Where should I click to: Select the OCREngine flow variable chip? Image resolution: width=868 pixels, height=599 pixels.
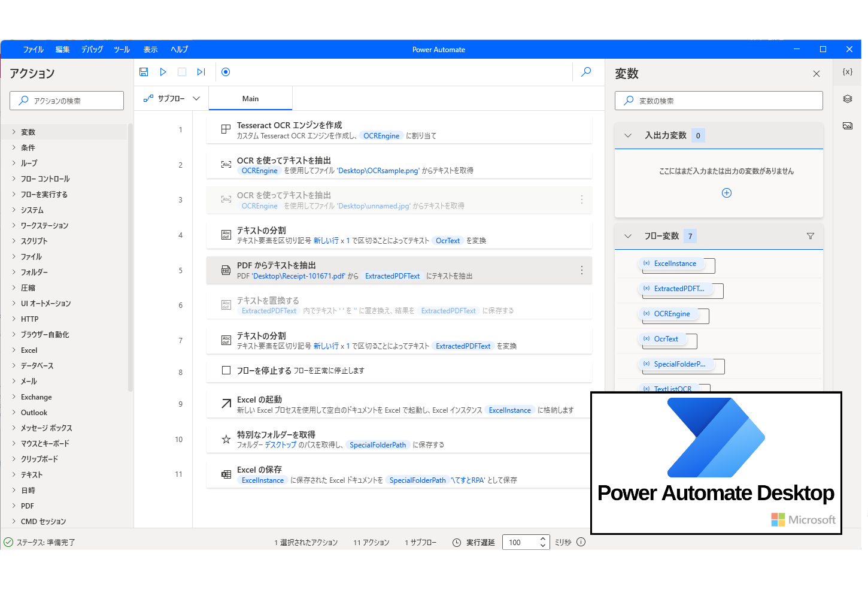coord(667,314)
